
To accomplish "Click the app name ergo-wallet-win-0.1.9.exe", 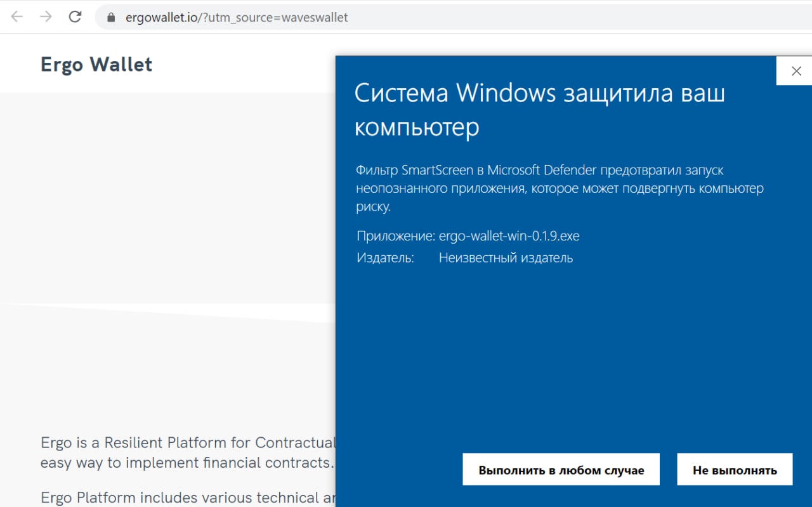I will 509,236.
